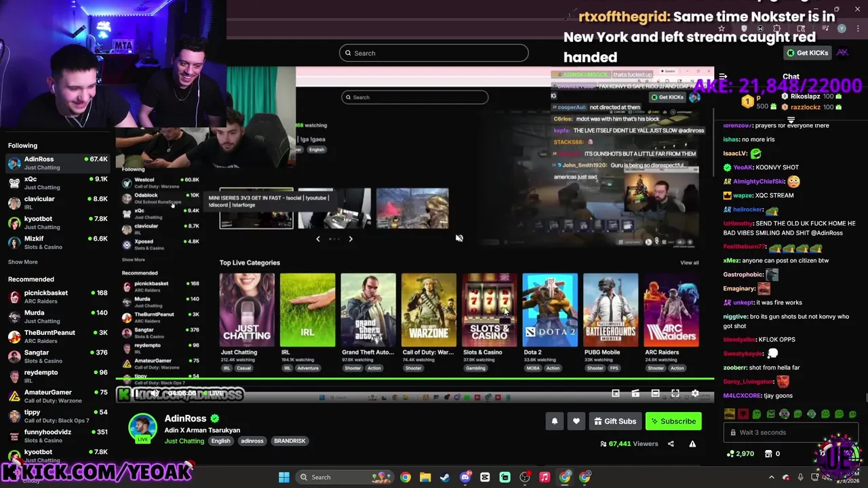Pause the AdinRoss live stream
Screen dimensions: 868x488
136,393
